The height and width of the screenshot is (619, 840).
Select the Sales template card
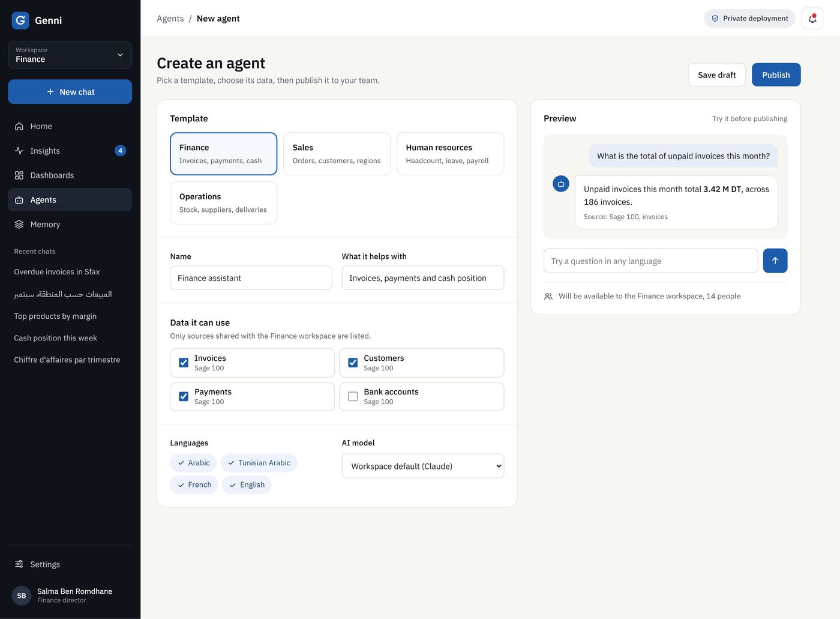click(337, 154)
